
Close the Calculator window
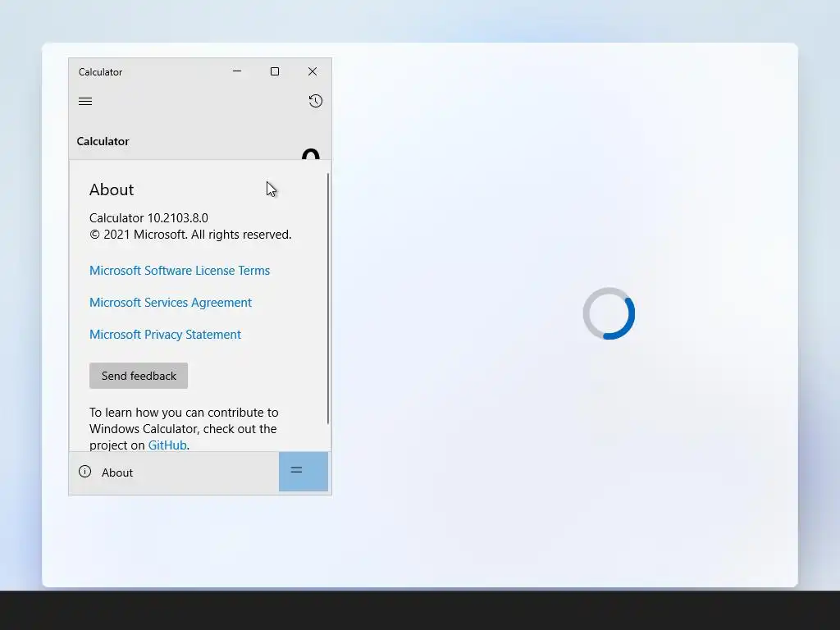[x=313, y=71]
